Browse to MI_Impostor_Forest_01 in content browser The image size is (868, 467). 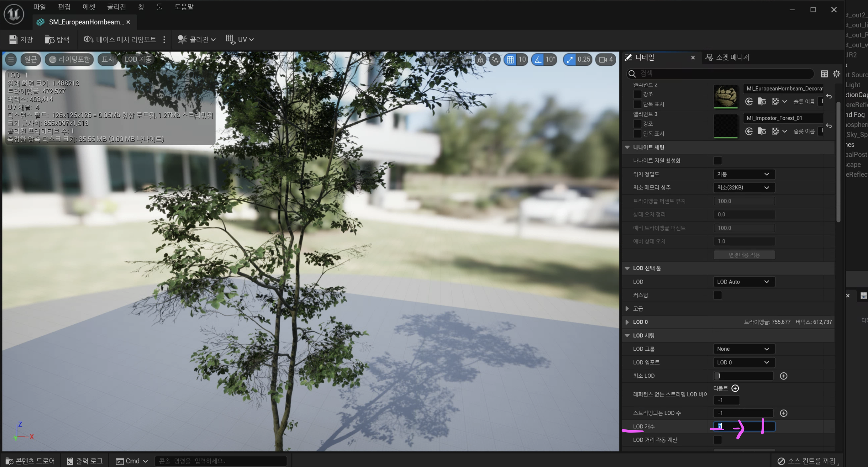762,131
